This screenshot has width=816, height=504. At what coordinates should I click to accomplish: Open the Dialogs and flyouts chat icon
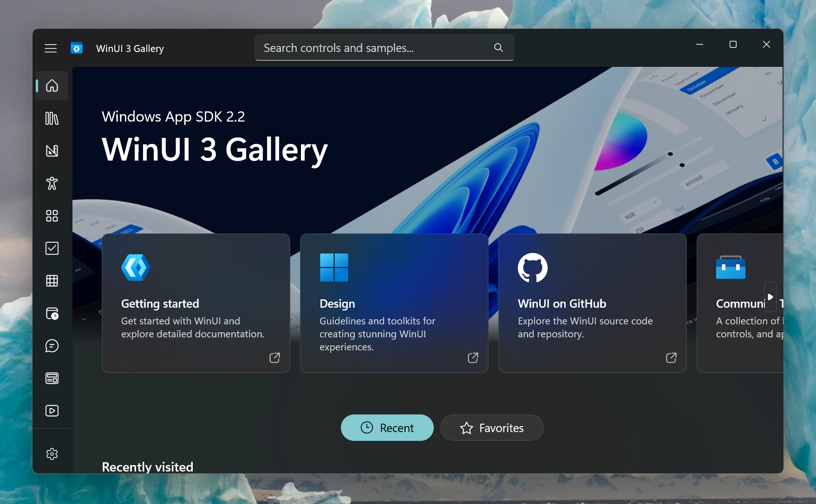point(52,346)
